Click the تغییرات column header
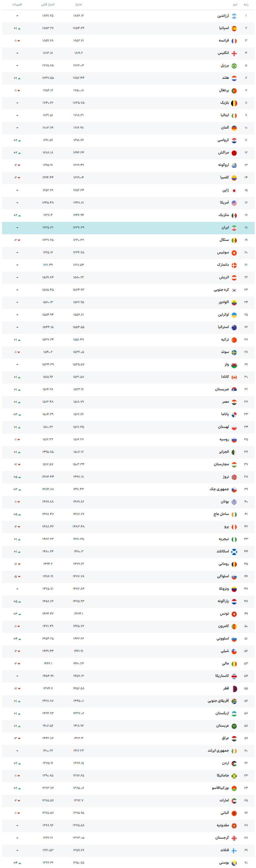Viewport: 256px width, 868px height. [17, 4]
